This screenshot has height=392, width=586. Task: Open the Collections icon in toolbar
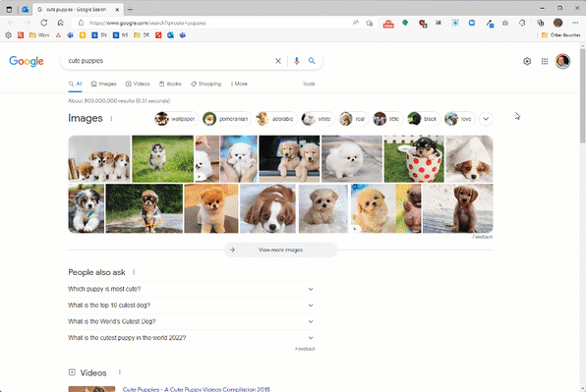541,24
